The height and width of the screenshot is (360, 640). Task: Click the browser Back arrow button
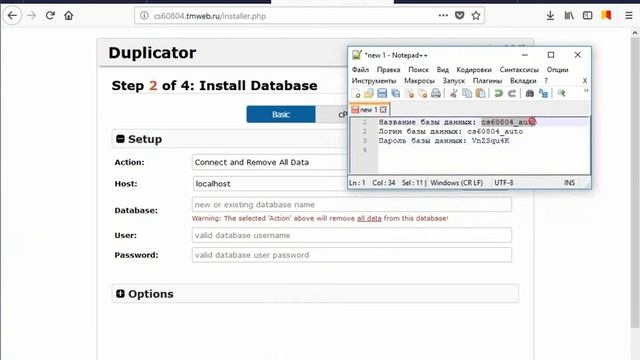[x=12, y=16]
